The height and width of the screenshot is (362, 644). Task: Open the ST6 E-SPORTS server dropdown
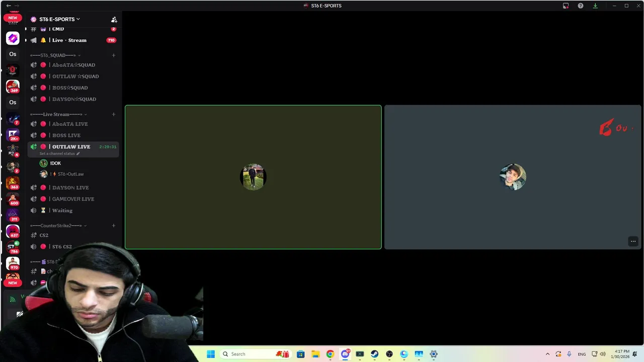point(60,19)
